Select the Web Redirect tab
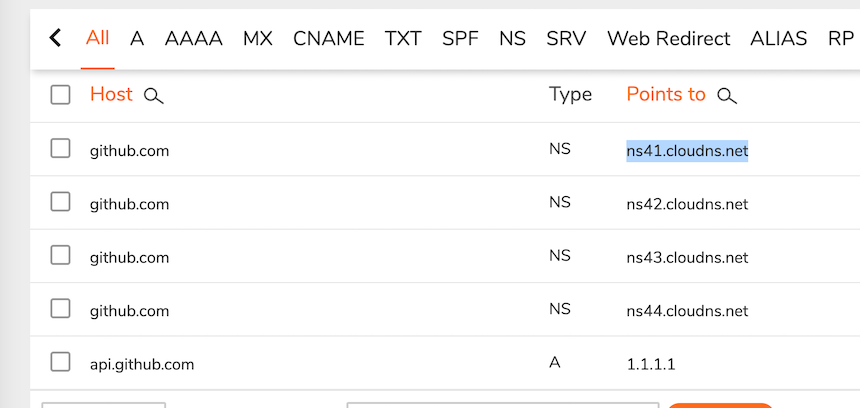The image size is (860, 408). tap(669, 39)
